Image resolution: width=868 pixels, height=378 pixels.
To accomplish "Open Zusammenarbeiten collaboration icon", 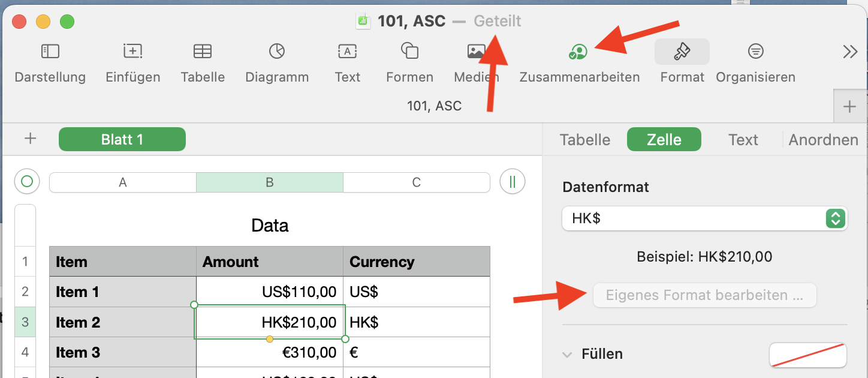I will pos(578,53).
